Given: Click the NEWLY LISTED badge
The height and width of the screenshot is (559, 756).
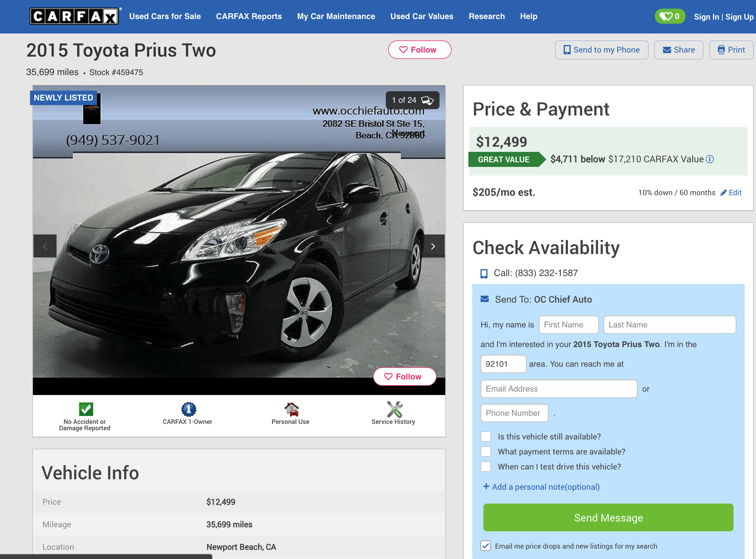Looking at the screenshot, I should (x=63, y=98).
